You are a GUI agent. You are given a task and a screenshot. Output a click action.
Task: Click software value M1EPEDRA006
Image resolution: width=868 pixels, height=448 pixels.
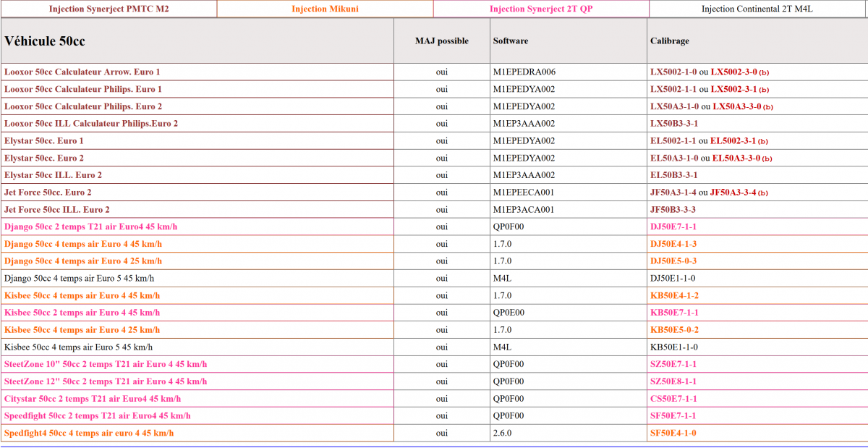[x=524, y=72]
